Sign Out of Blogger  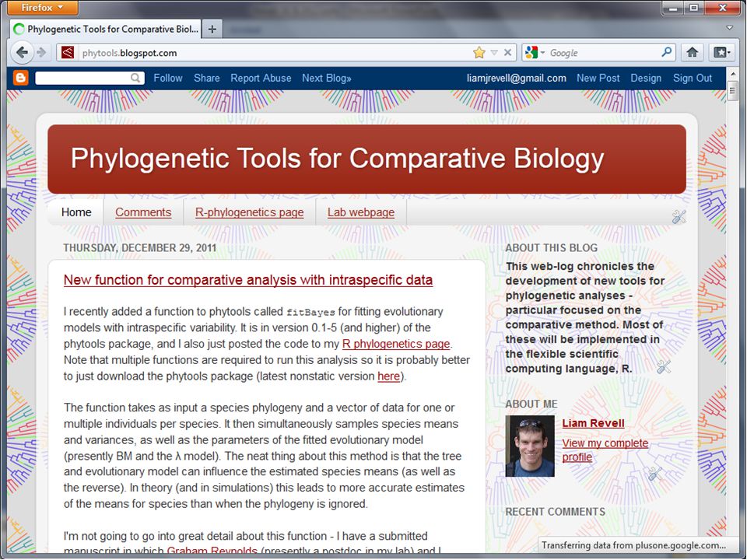coord(693,78)
